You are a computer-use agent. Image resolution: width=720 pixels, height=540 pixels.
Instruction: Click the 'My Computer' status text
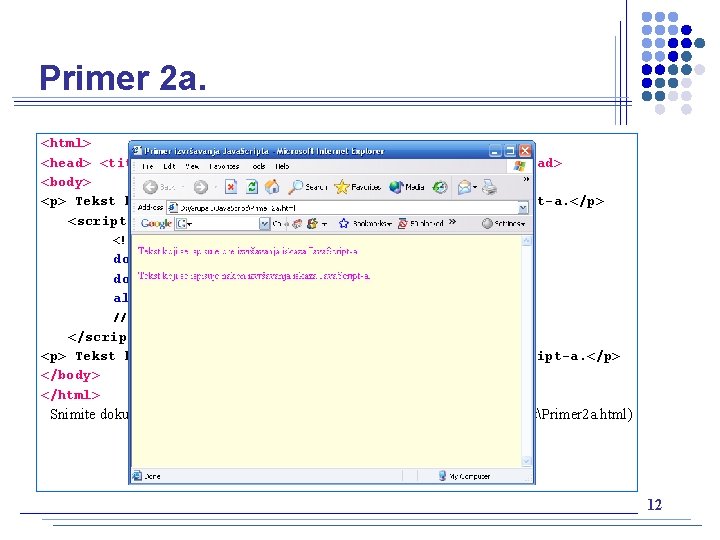pyautogui.click(x=469, y=476)
